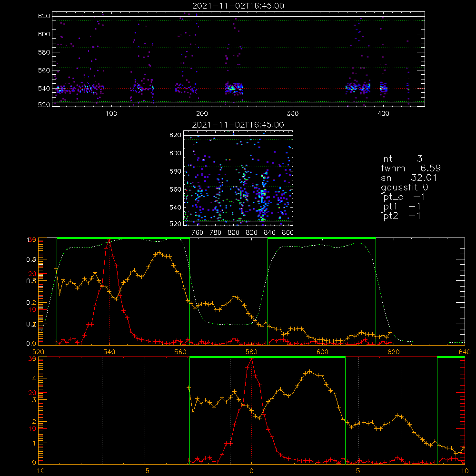Click y-axis label 560 on small middle image
The height and width of the screenshot is (476, 476).
pyautogui.click(x=176, y=189)
